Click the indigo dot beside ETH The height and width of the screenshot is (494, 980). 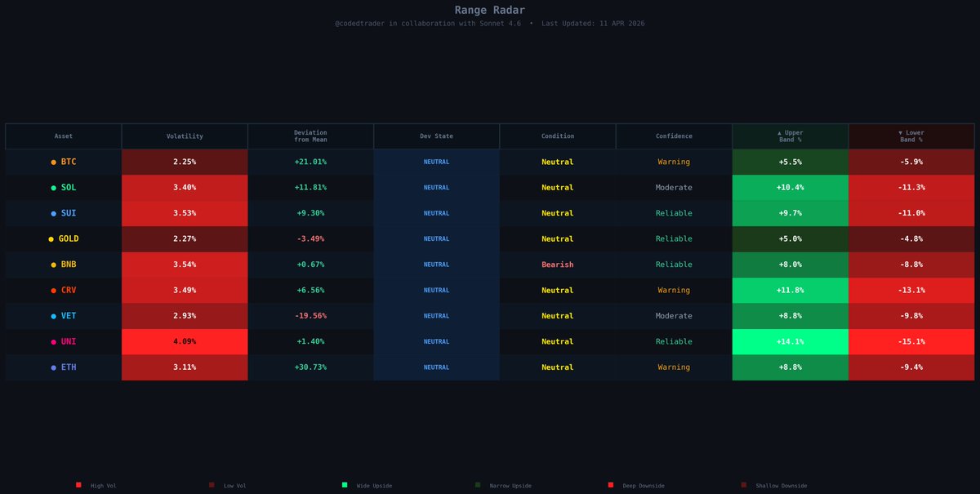point(54,367)
